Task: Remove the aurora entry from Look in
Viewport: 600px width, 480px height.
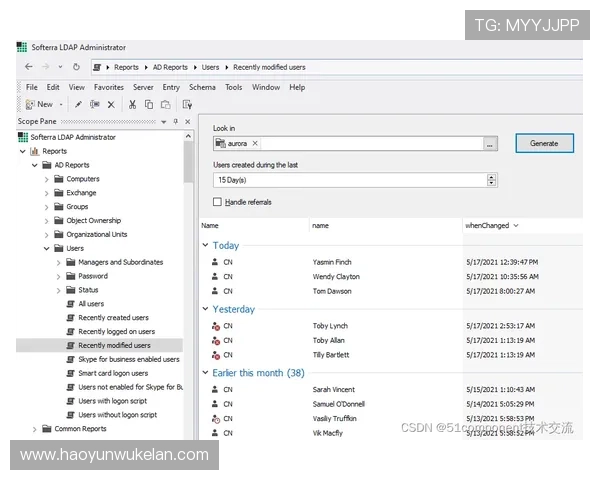Action: [255, 143]
